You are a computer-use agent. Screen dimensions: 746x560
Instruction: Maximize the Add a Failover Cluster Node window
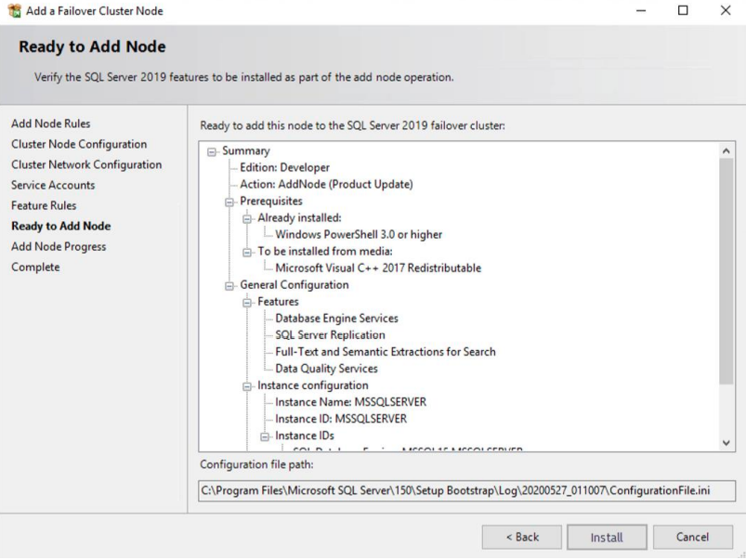pyautogui.click(x=683, y=10)
